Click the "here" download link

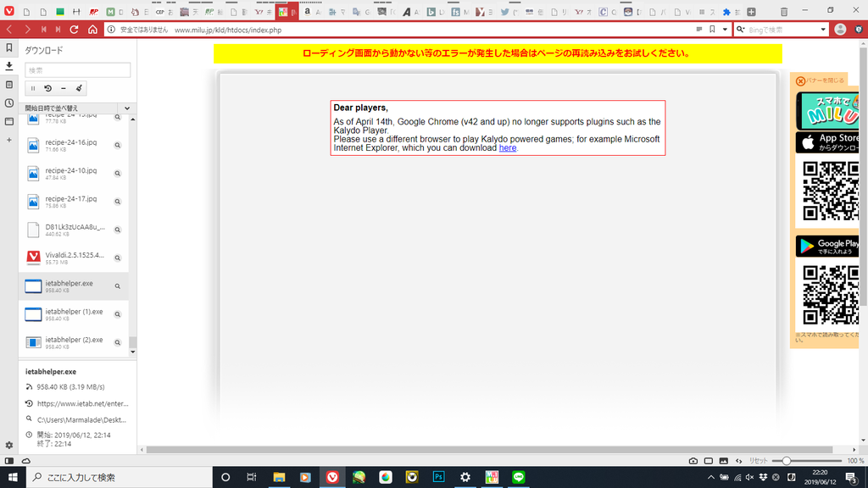[x=507, y=148]
